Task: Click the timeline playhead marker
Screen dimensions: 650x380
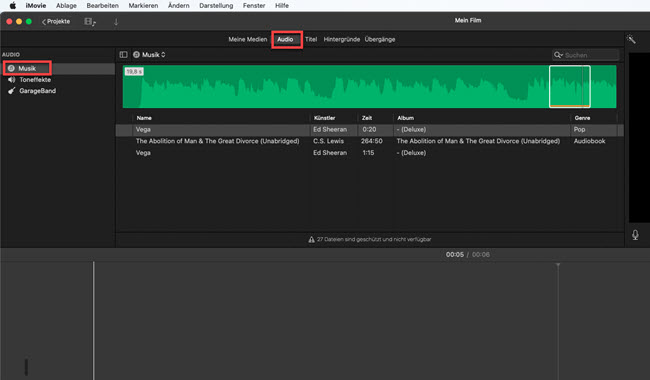Action: click(558, 265)
